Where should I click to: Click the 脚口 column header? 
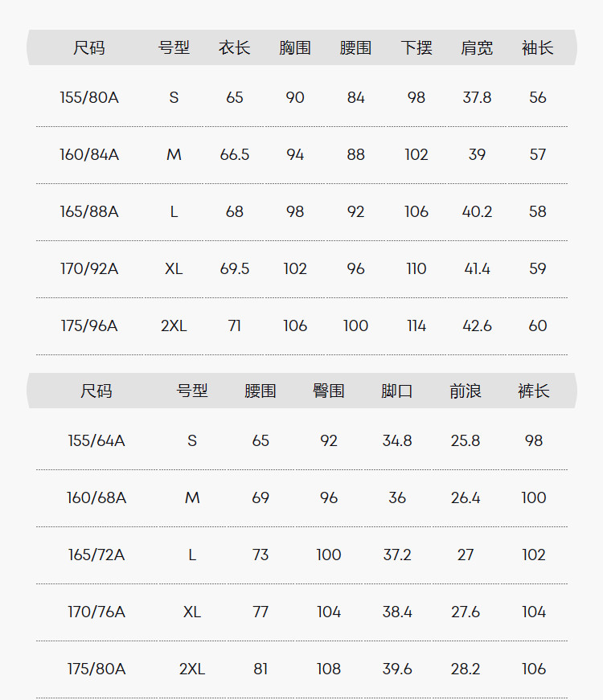click(x=397, y=391)
